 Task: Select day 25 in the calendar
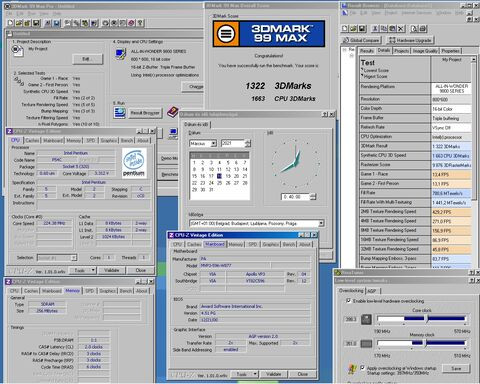[x=219, y=183]
